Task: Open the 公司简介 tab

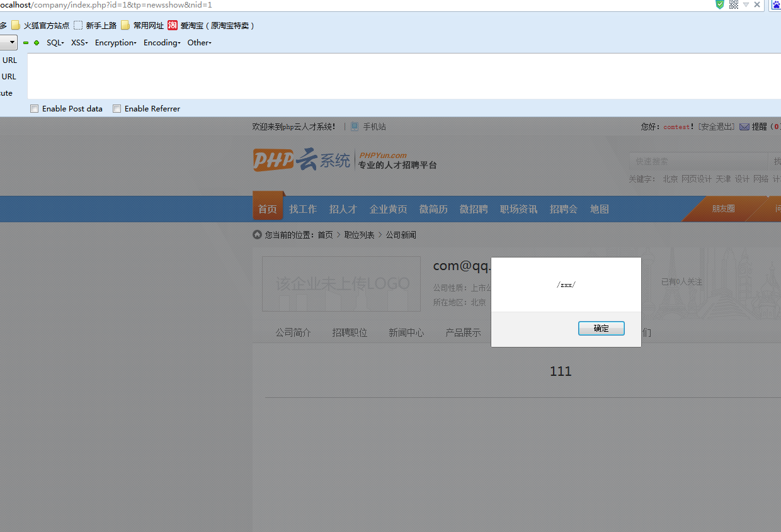Action: click(293, 332)
